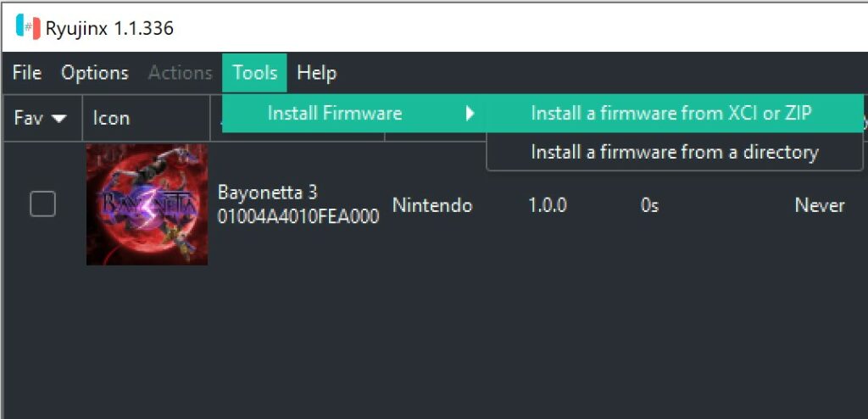Click the Icon column header
Image resolution: width=868 pixels, height=419 pixels.
click(147, 118)
